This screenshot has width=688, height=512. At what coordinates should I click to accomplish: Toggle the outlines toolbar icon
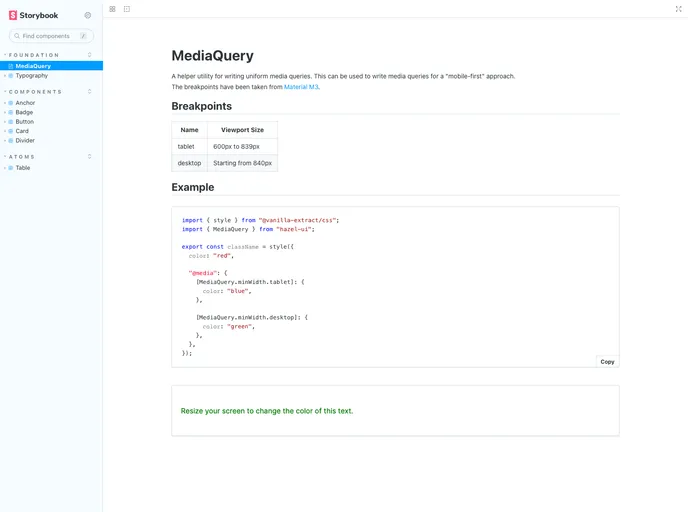click(127, 9)
